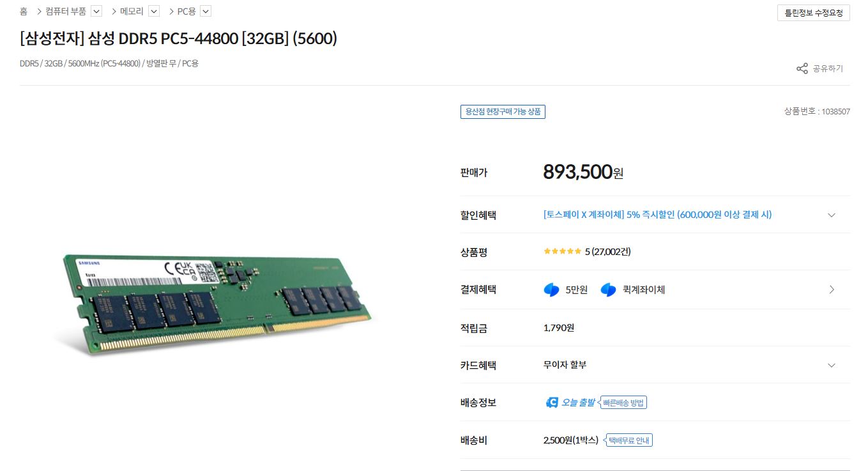The height and width of the screenshot is (471, 868).
Task: Open 결제혜택 details with right arrow
Action: pos(831,290)
